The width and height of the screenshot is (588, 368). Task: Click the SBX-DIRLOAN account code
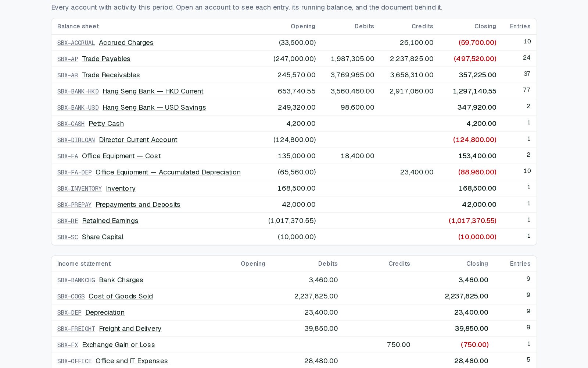(x=76, y=140)
